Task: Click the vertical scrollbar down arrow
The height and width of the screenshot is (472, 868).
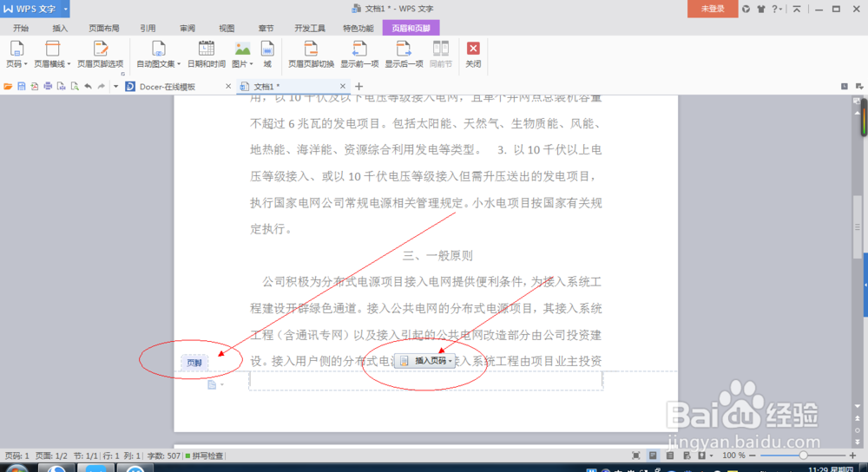Action: point(858,406)
